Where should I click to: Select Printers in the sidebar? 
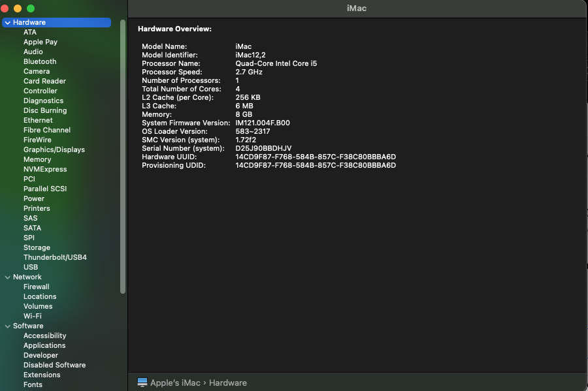pos(37,208)
